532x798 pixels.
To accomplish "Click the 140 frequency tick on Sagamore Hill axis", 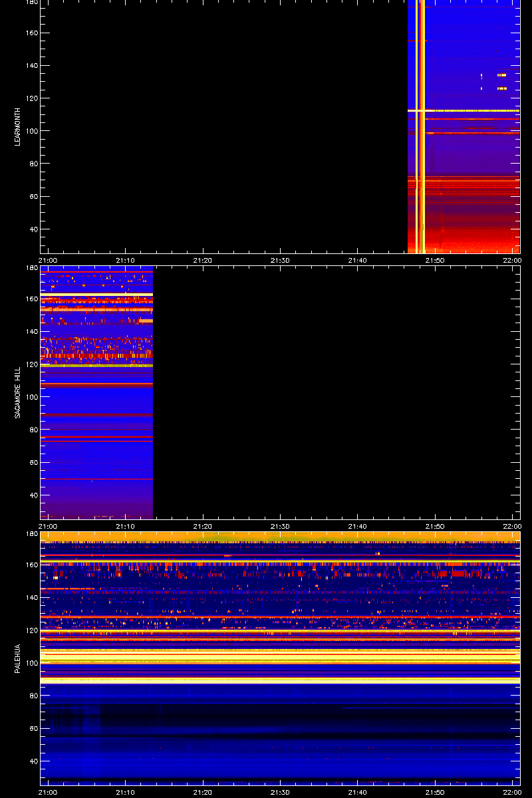I will 33,331.
